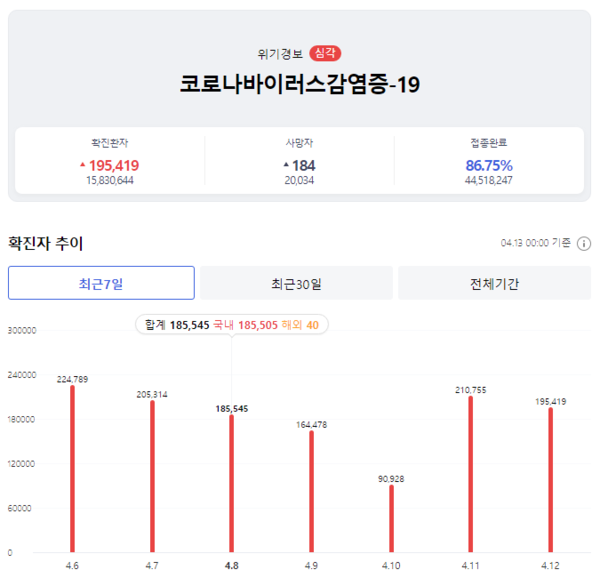This screenshot has width=600, height=578.
Task: Click the 위기경보 label
Action: pyautogui.click(x=280, y=54)
